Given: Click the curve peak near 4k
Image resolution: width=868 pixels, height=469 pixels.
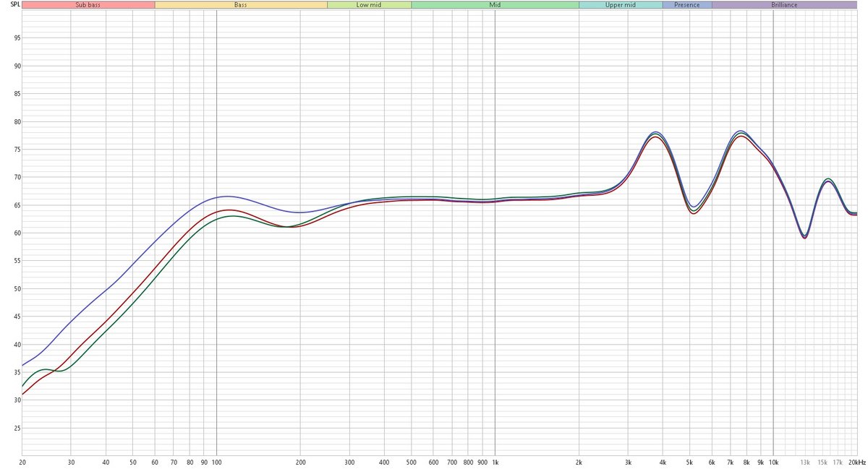Looking at the screenshot, I should click(x=655, y=133).
